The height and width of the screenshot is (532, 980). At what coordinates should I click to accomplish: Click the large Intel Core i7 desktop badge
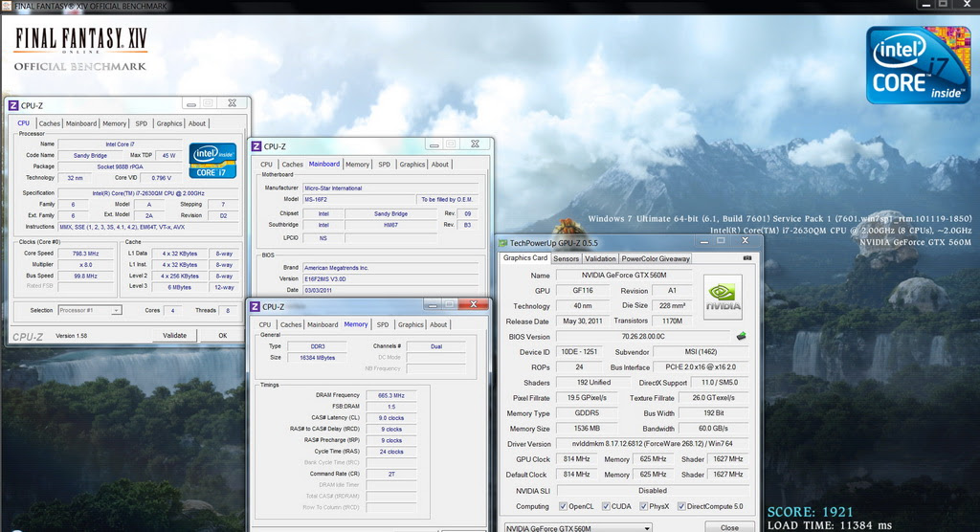point(918,65)
